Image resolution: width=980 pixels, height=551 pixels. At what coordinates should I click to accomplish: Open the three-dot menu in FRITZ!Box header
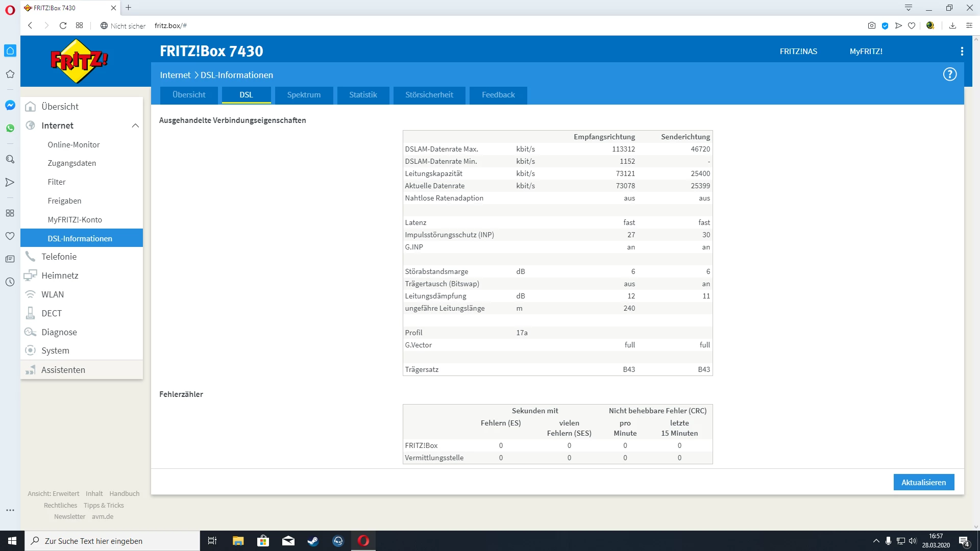pos(962,52)
